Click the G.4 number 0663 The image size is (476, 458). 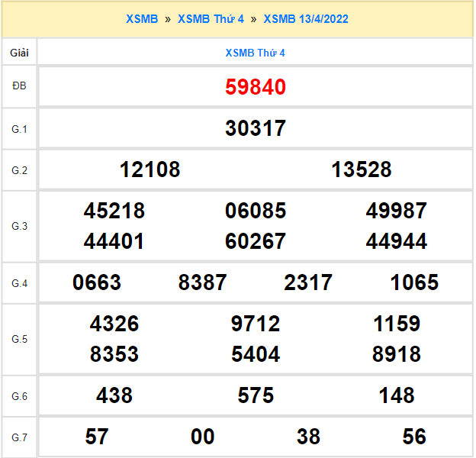[97, 283]
